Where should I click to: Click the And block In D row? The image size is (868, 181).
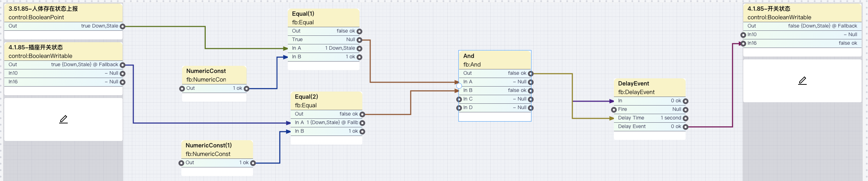click(495, 108)
